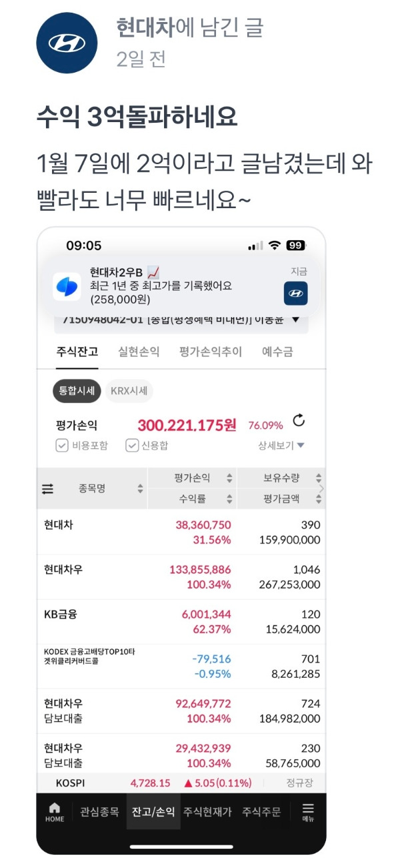This screenshot has height=868, width=400.
Task: Open the 평가손익추이 tab
Action: point(210,352)
